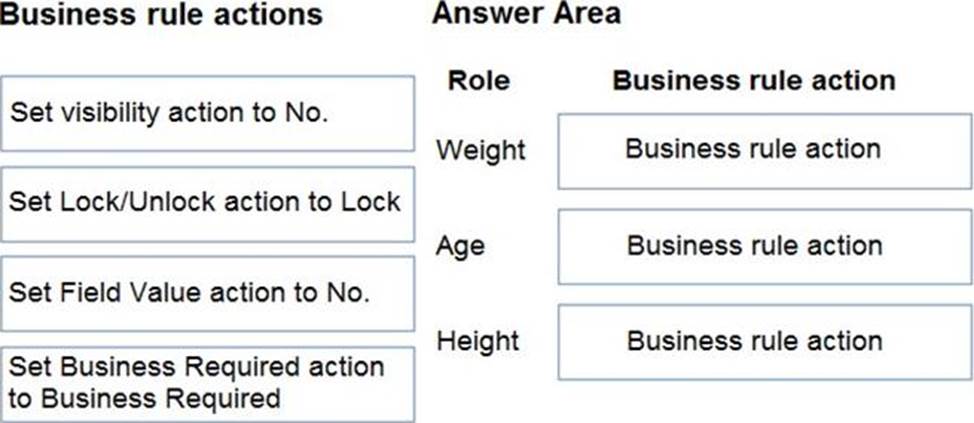This screenshot has width=974, height=423.
Task: Select the "Age" row label
Action: pos(458,246)
